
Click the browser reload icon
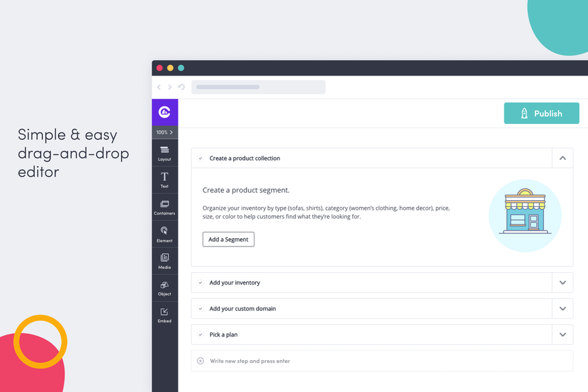(181, 87)
